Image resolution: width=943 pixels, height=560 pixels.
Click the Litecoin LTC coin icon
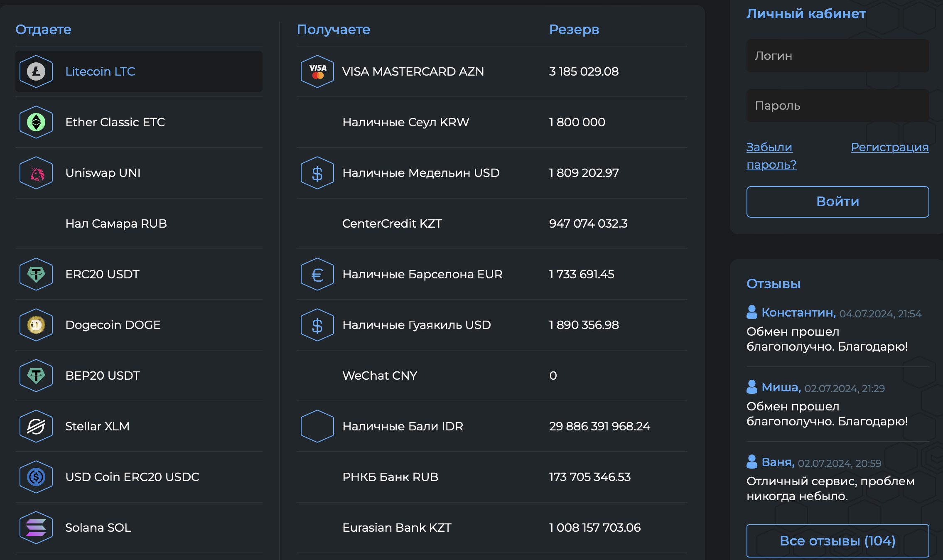coord(36,71)
